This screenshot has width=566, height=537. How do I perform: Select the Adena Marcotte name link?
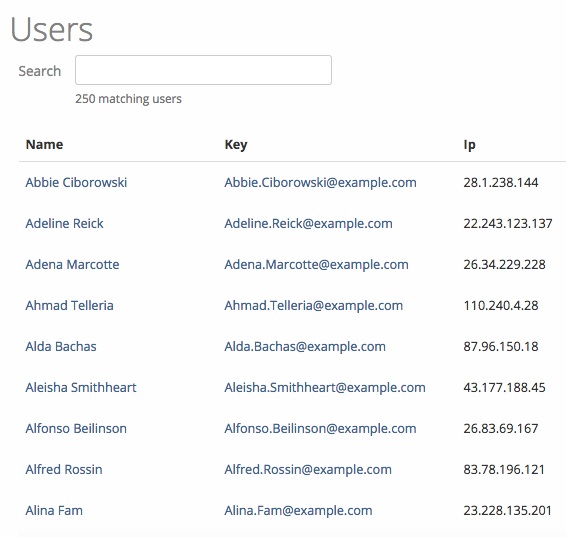[x=72, y=264]
